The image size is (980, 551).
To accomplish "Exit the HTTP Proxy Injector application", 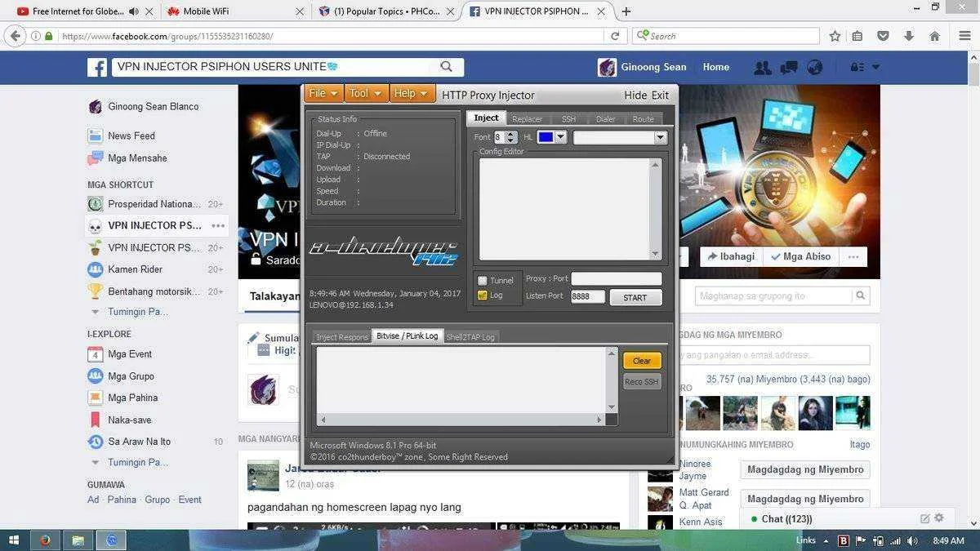I will (660, 95).
